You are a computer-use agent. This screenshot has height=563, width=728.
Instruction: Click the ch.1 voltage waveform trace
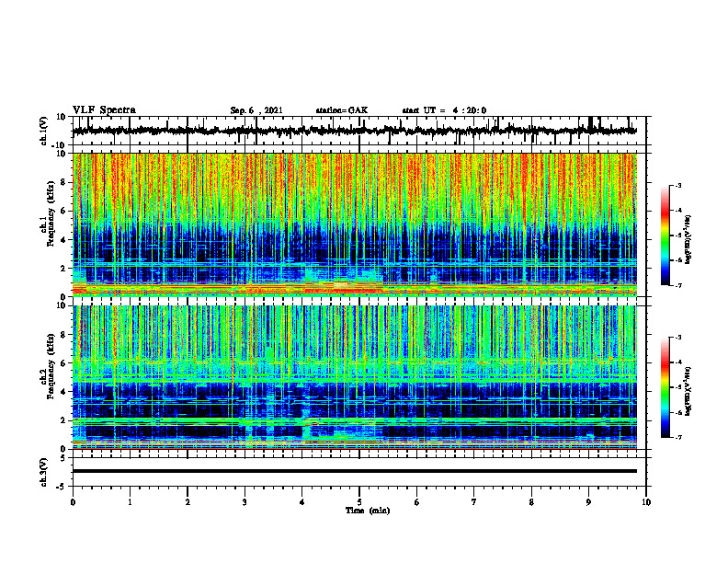coord(354,131)
